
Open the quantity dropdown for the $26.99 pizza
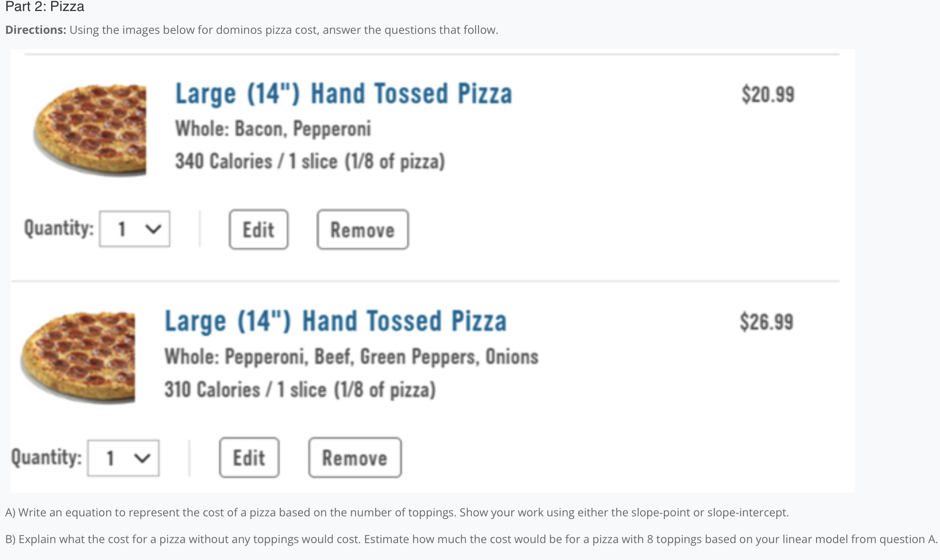[x=123, y=458]
